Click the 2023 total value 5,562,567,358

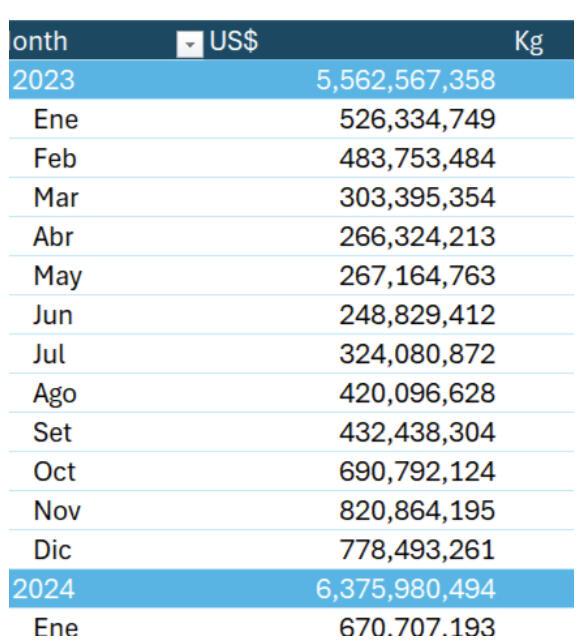pyautogui.click(x=405, y=80)
